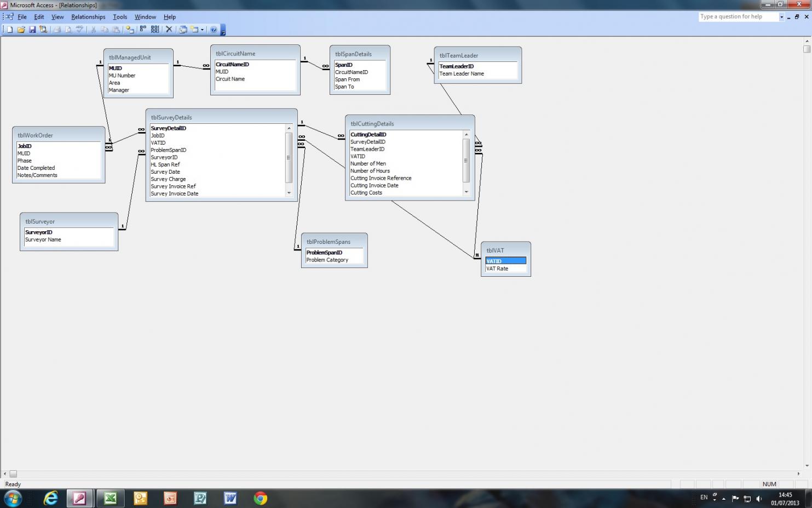
Task: Click the horizontal scrollbar thumb at bottom
Action: tap(13, 473)
